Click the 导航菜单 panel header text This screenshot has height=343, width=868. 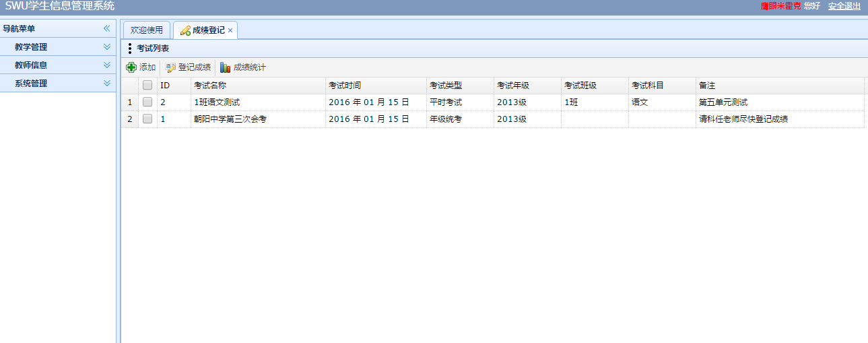tap(19, 29)
